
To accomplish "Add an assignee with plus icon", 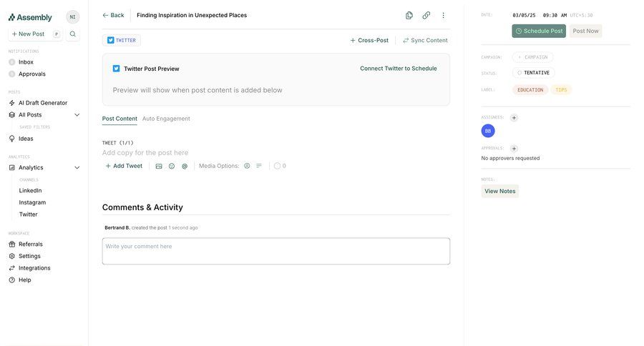I will 514,118.
